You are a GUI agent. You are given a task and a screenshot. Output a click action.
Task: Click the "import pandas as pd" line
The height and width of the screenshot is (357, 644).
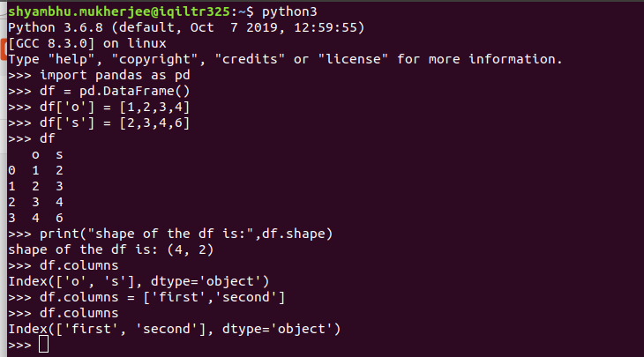point(115,75)
